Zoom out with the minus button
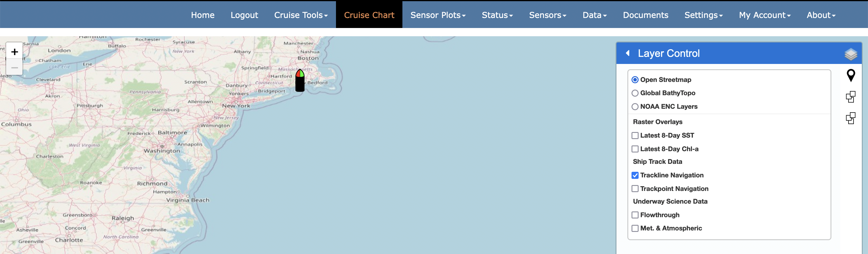 (x=14, y=67)
